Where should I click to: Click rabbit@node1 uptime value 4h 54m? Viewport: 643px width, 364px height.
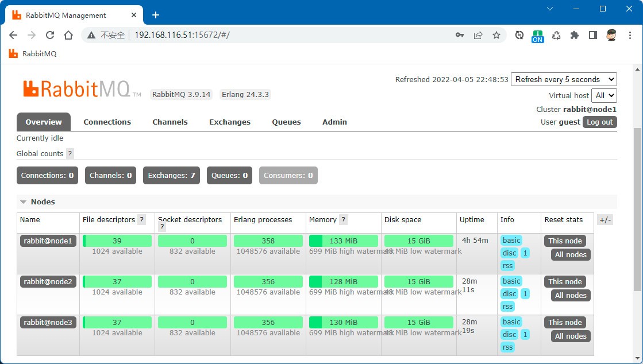[475, 241]
